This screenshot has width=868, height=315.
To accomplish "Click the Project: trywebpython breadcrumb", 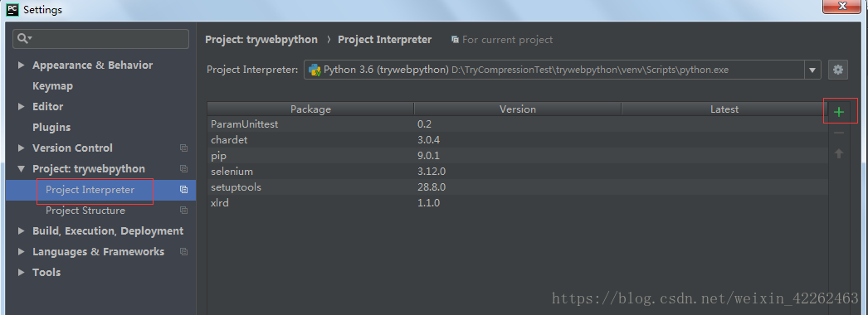I will [x=261, y=40].
